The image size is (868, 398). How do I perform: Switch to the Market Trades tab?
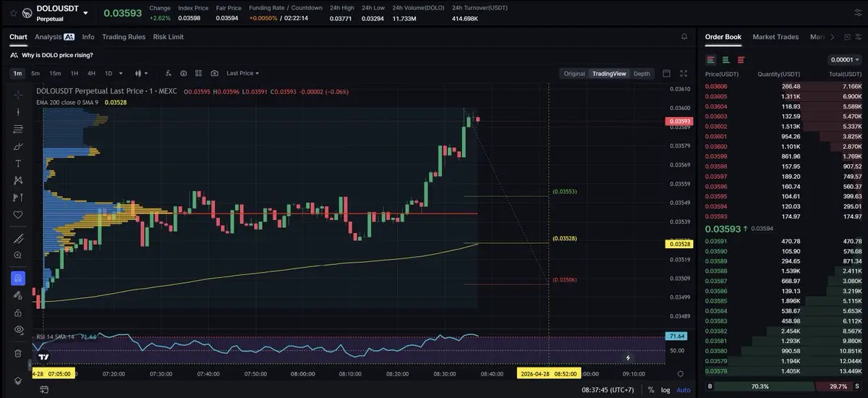(775, 37)
